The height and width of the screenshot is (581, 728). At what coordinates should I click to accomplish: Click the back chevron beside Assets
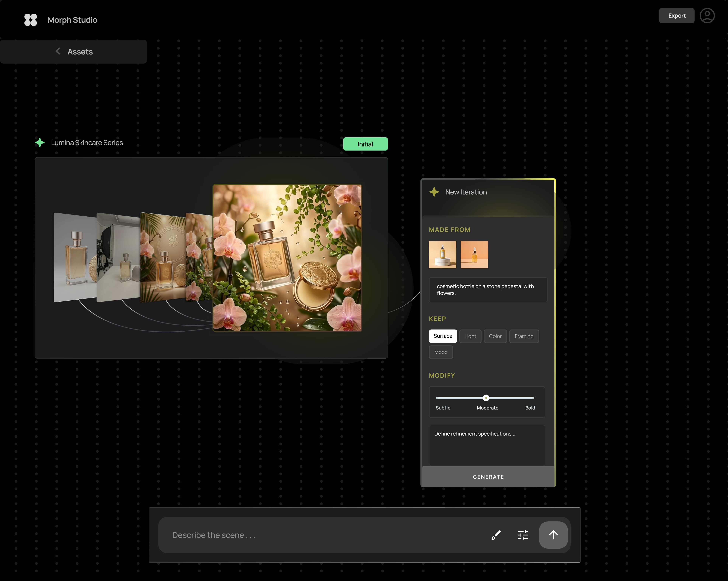(58, 51)
